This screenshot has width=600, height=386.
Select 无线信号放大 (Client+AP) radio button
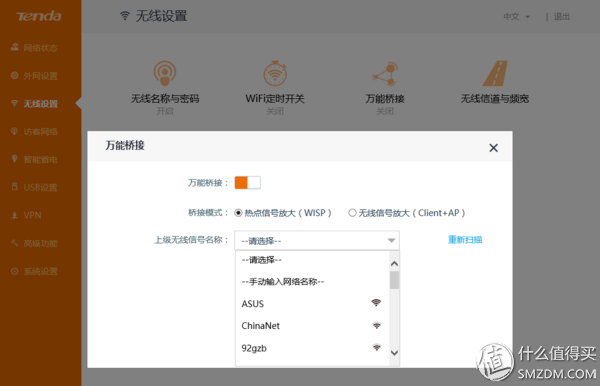coord(352,213)
